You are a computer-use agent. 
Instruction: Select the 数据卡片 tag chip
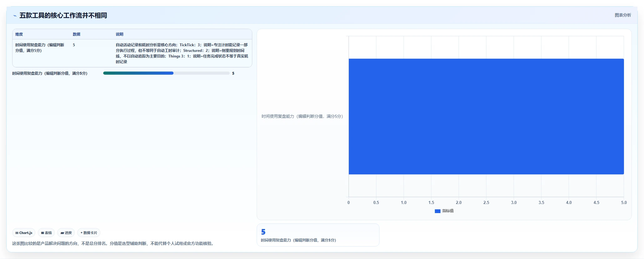[89, 233]
